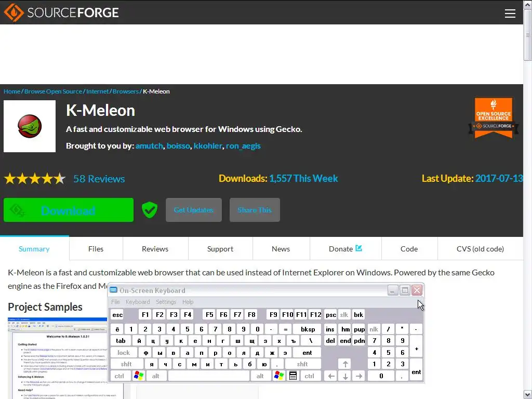Click the F5 key on keyboard

[x=209, y=314]
